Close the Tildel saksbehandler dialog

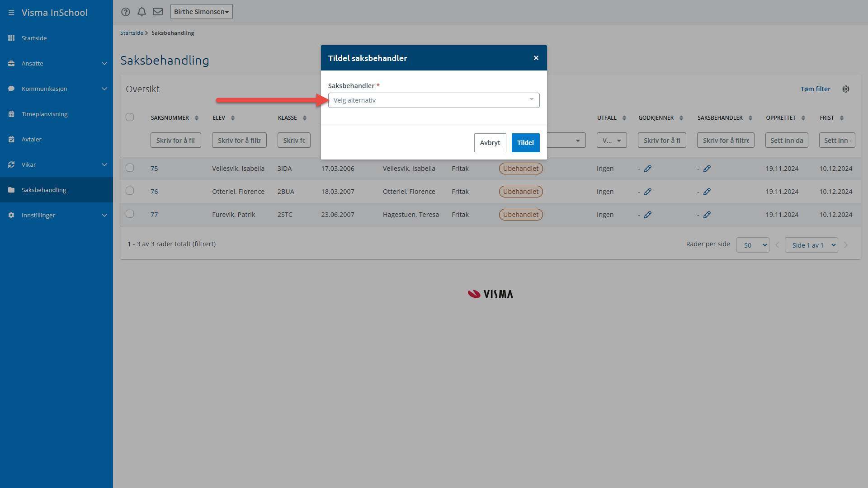pos(536,58)
